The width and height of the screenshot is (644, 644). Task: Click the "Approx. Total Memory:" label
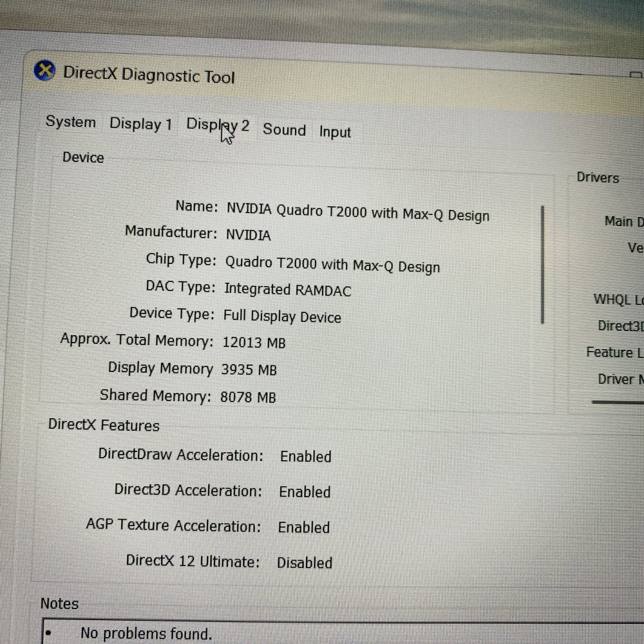click(x=137, y=340)
